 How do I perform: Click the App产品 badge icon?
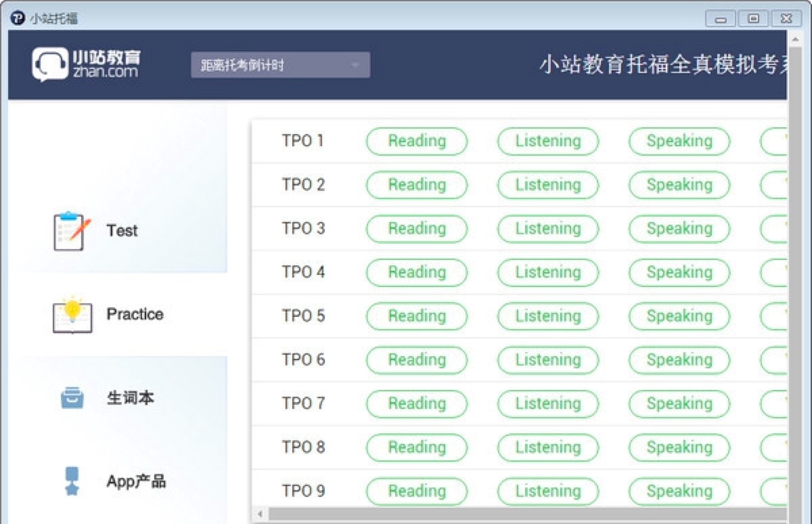pyautogui.click(x=72, y=481)
